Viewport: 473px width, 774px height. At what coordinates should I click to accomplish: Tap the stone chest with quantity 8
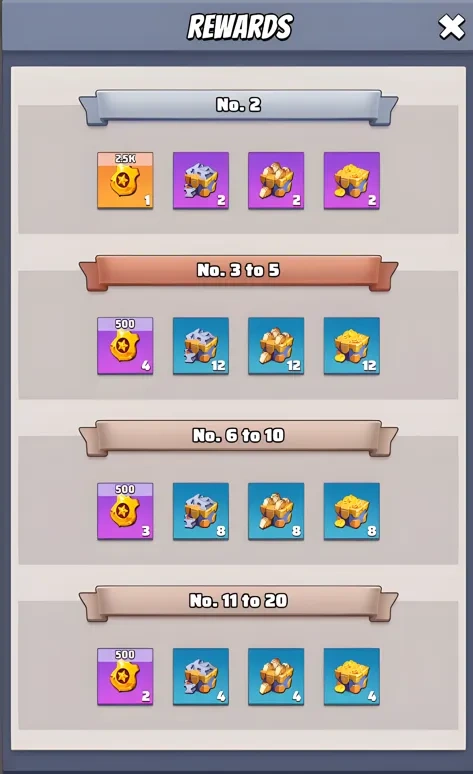point(201,511)
